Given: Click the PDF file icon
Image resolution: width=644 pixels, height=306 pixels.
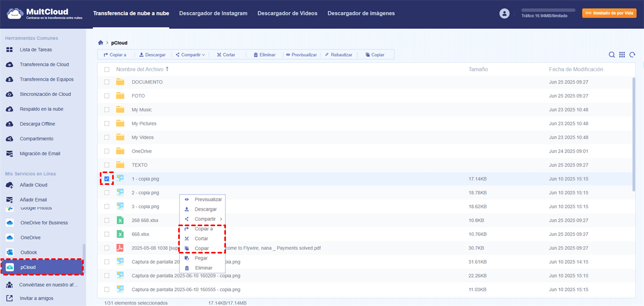Looking at the screenshot, I should 120,248.
